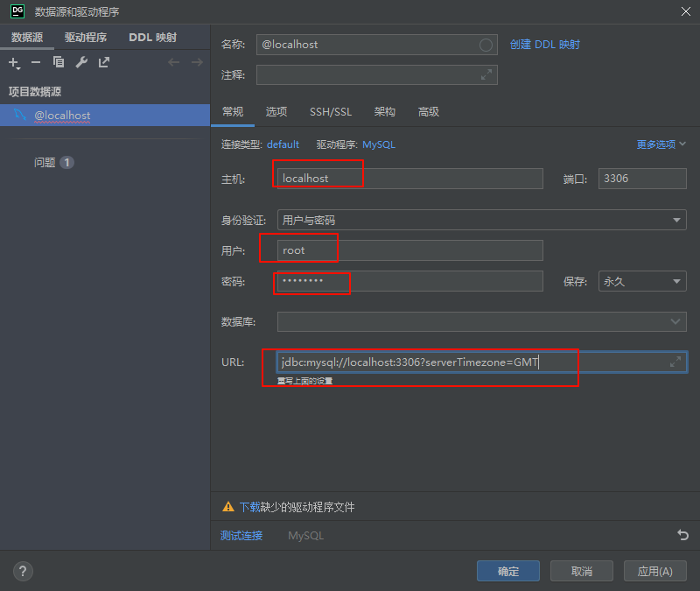The width and height of the screenshot is (700, 591).
Task: Click the 应用(A) button
Action: coord(654,571)
